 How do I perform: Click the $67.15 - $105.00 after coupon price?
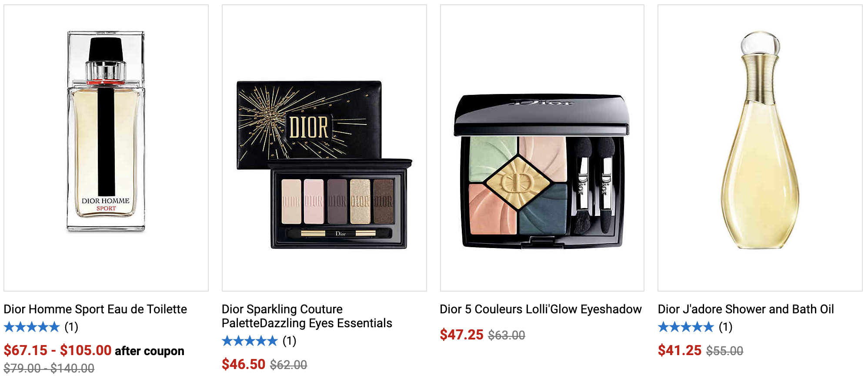[x=94, y=350]
